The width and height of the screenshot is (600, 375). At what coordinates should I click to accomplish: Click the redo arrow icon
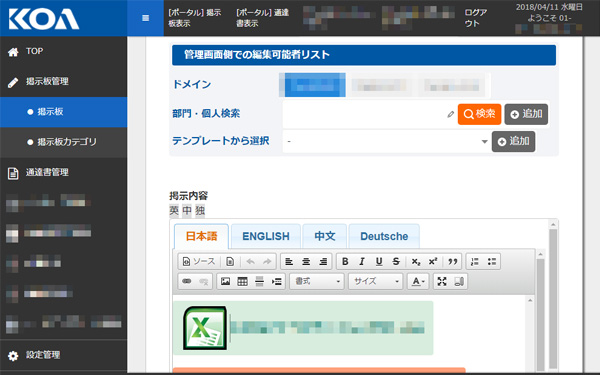point(267,262)
